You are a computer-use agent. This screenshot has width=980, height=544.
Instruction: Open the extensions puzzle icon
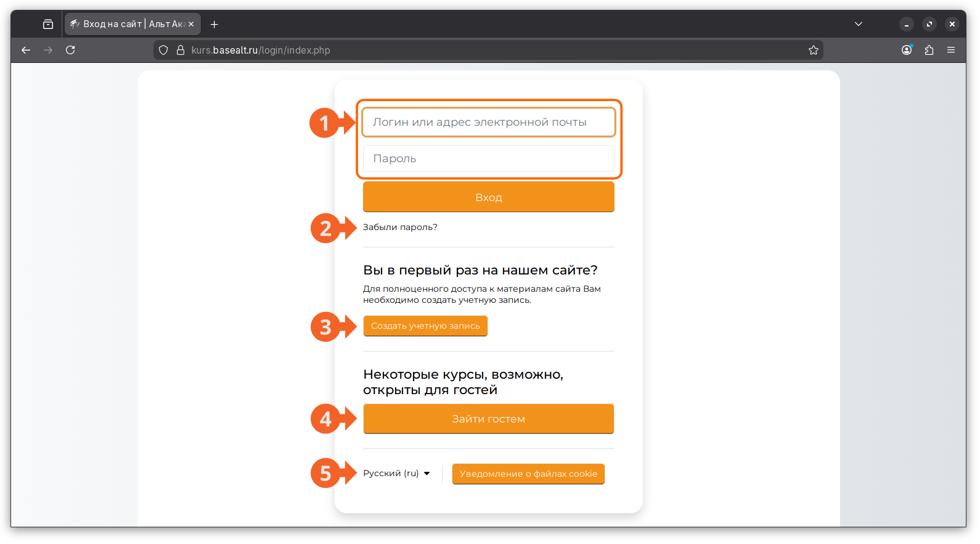pyautogui.click(x=929, y=50)
